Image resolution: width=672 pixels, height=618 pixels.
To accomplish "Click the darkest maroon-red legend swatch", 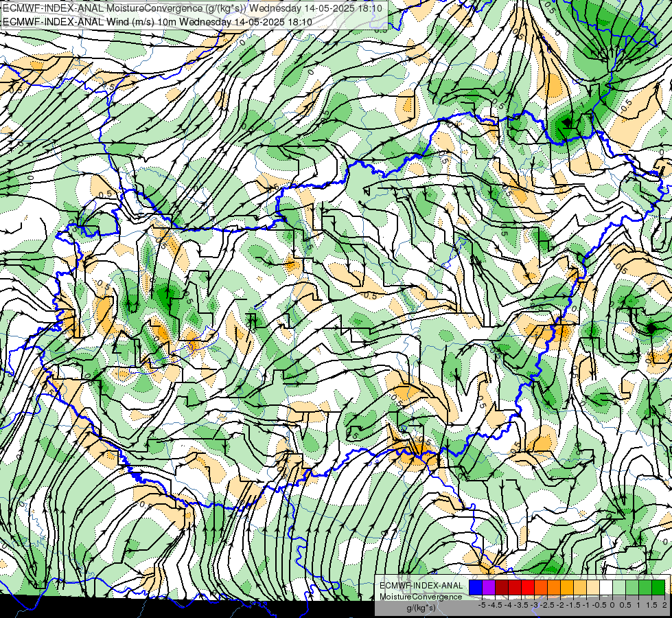I will 502,588.
